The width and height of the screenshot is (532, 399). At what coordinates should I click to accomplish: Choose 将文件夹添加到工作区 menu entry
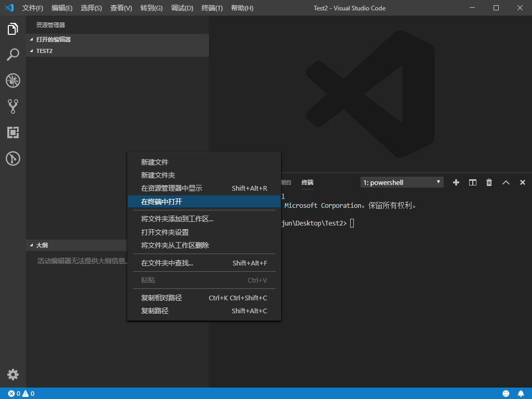point(204,219)
